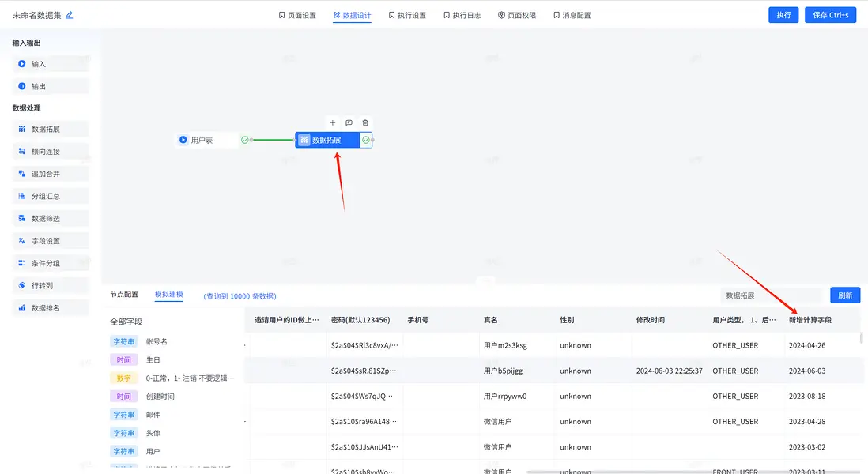Select 数据拓展 in the sidebar

(x=51, y=129)
